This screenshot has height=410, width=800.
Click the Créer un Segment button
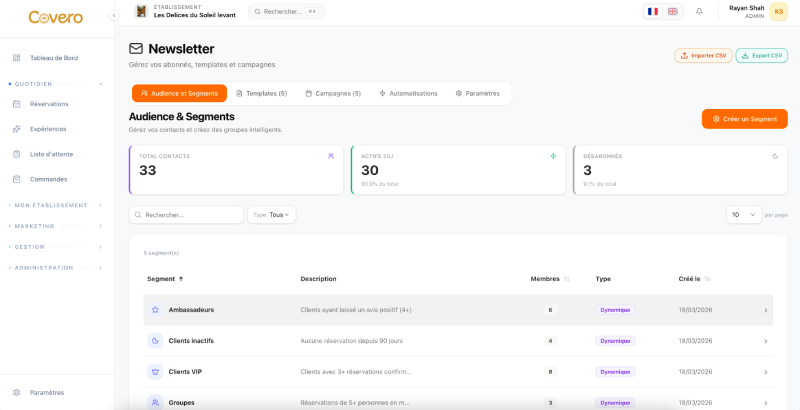click(744, 119)
